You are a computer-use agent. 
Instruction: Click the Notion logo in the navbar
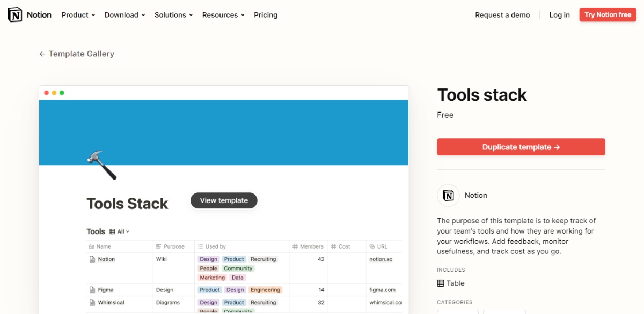pos(30,15)
